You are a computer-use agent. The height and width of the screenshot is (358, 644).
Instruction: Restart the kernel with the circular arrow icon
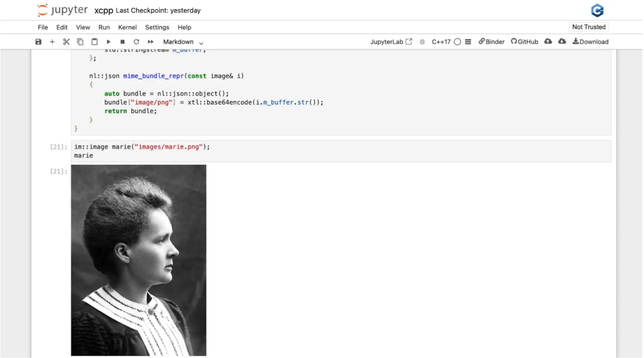coord(136,42)
